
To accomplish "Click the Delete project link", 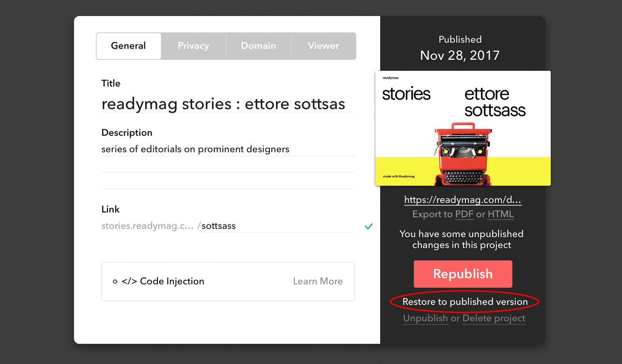I will click(494, 318).
